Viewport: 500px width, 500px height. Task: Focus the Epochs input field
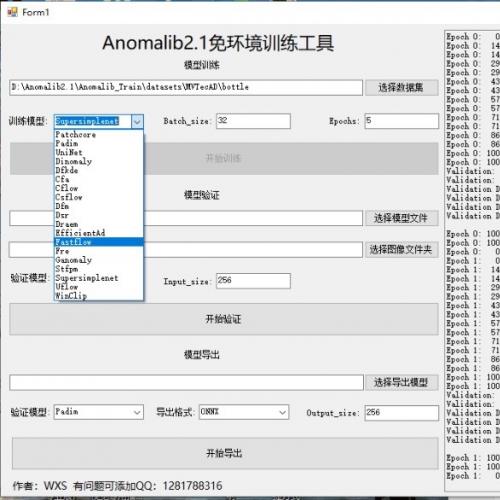402,121
